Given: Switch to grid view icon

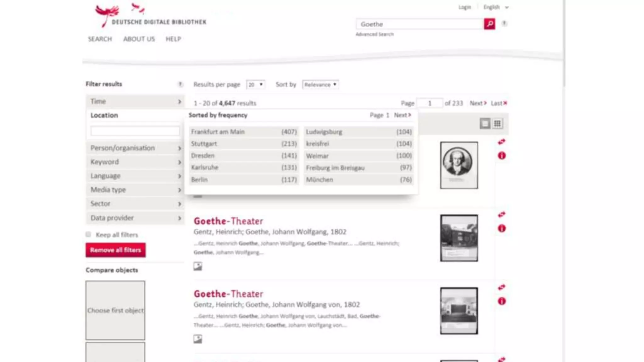Looking at the screenshot, I should click(497, 123).
